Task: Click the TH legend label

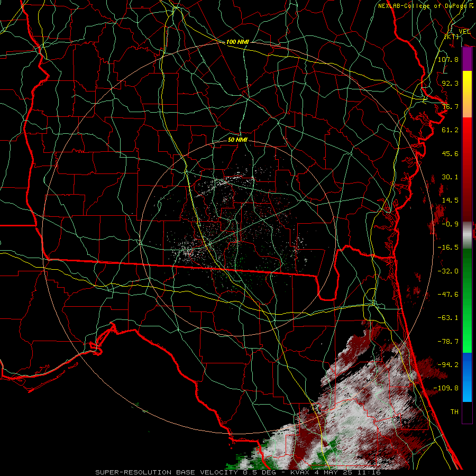Action: [454, 412]
